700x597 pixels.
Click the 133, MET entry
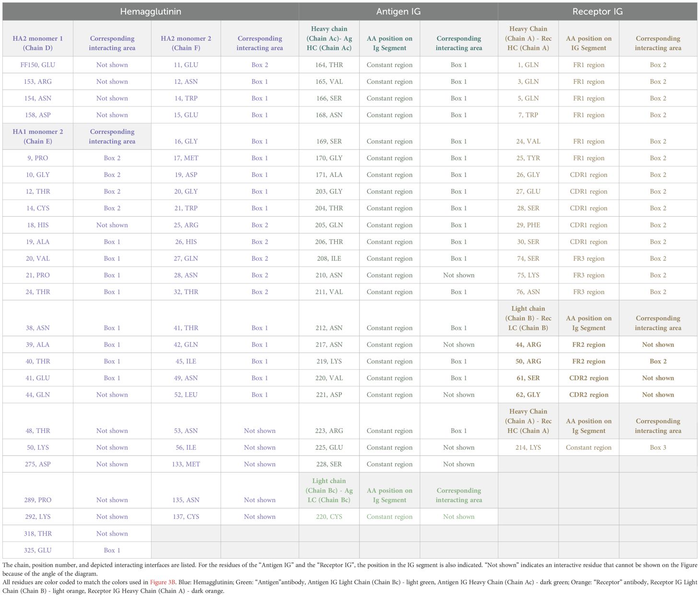point(186,464)
